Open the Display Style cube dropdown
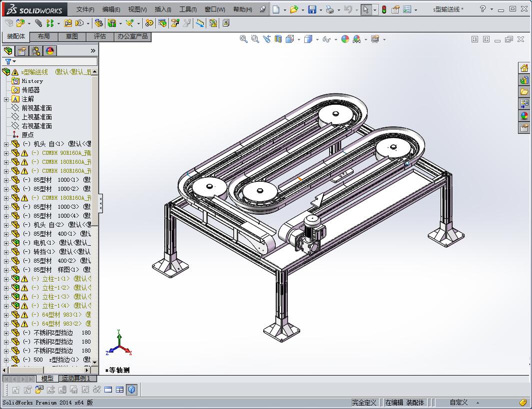The height and width of the screenshot is (409, 532). coord(317,39)
